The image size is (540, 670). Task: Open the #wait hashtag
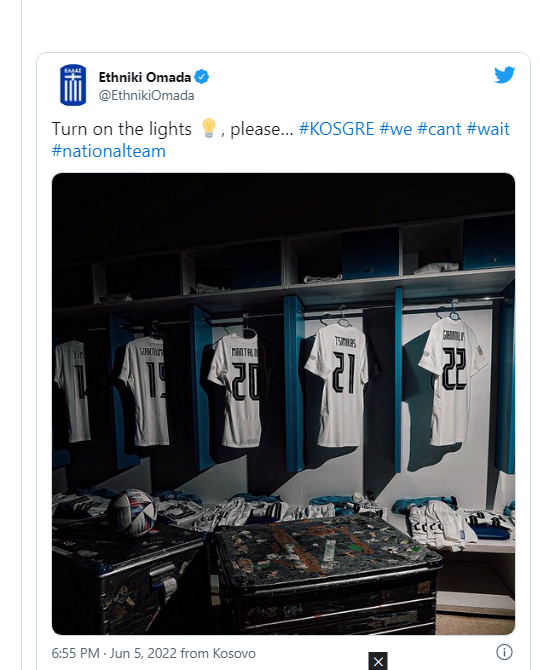[488, 129]
